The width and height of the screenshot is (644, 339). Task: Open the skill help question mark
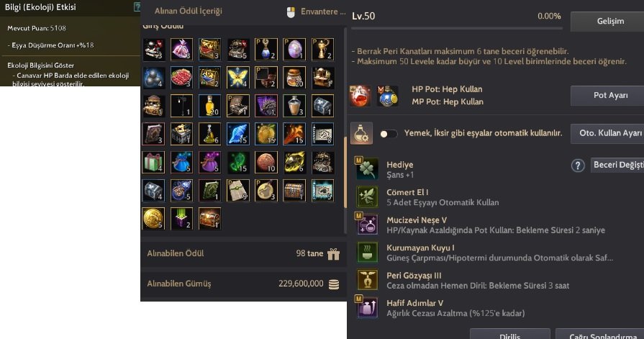[x=578, y=166]
